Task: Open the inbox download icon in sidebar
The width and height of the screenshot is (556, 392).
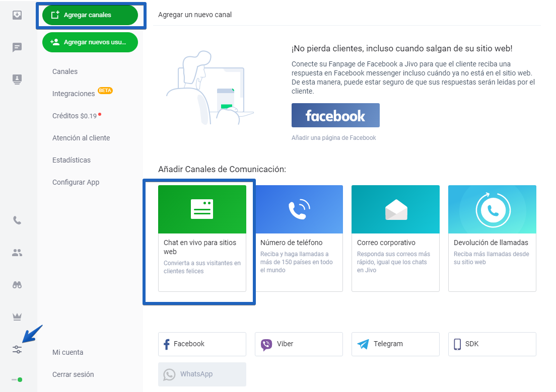Action: click(x=17, y=15)
